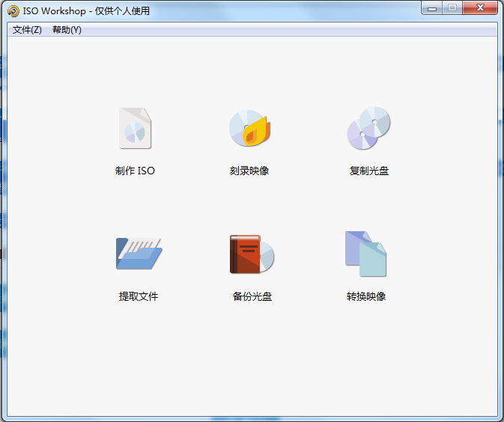Click the 制作 ISO text label

(135, 171)
